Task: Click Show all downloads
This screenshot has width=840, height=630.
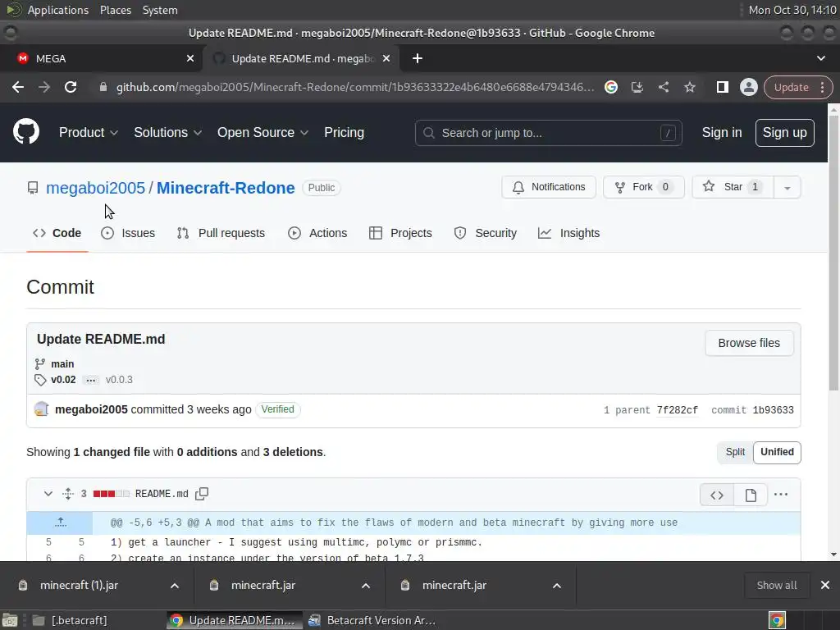Action: click(x=777, y=585)
